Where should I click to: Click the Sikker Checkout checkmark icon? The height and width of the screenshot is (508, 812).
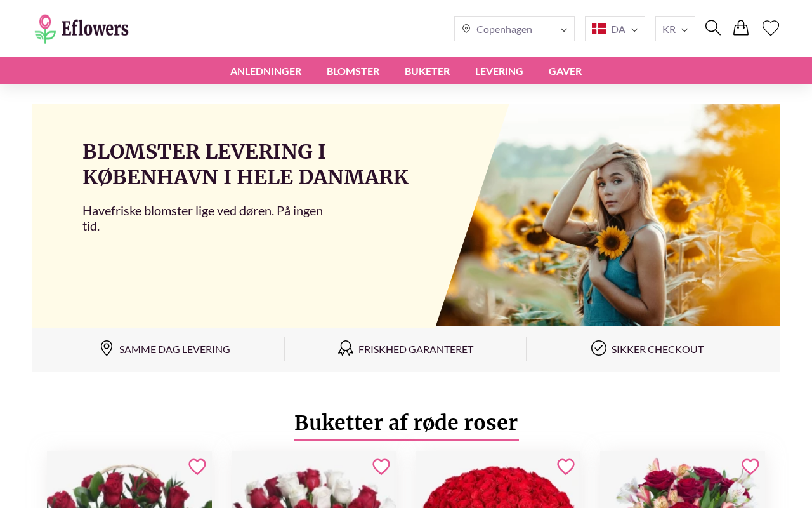click(x=599, y=348)
